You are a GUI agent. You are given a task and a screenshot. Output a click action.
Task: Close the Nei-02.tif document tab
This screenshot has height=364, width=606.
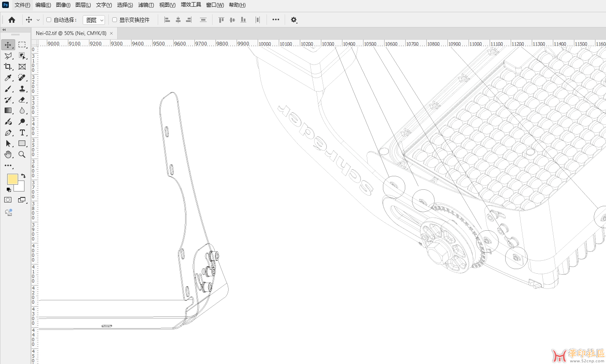click(111, 33)
